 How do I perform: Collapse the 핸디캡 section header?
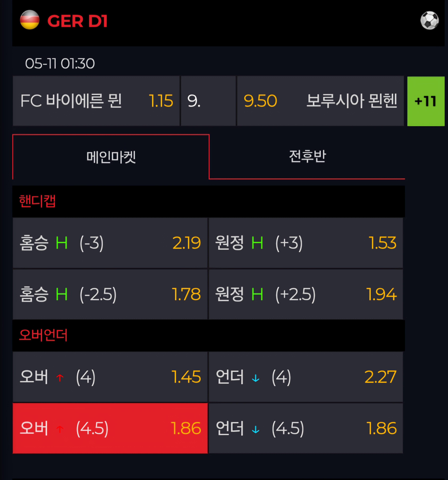[x=209, y=201]
